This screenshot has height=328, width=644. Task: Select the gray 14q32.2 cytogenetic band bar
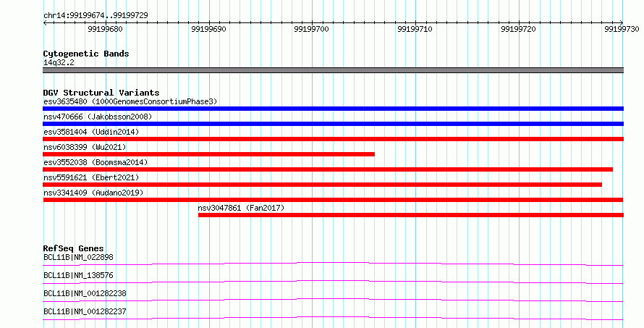[x=333, y=70]
